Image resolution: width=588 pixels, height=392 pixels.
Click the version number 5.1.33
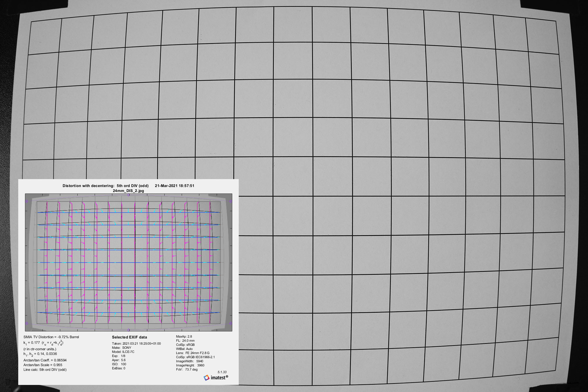[x=222, y=372]
